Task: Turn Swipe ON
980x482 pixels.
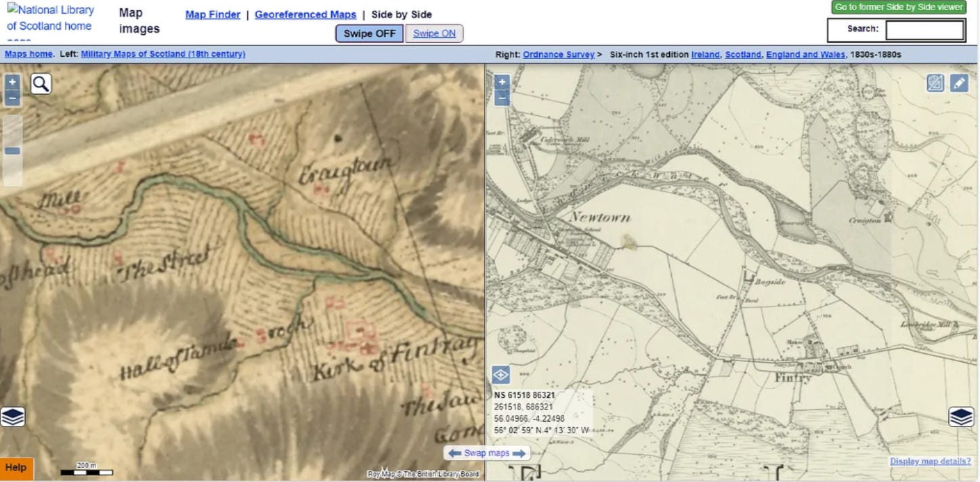Action: pyautogui.click(x=434, y=33)
